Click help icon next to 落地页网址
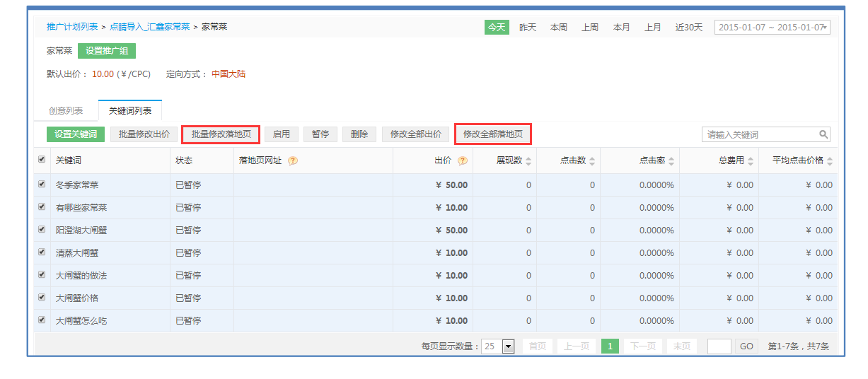Screen dimensions: 868x379 tap(293, 161)
